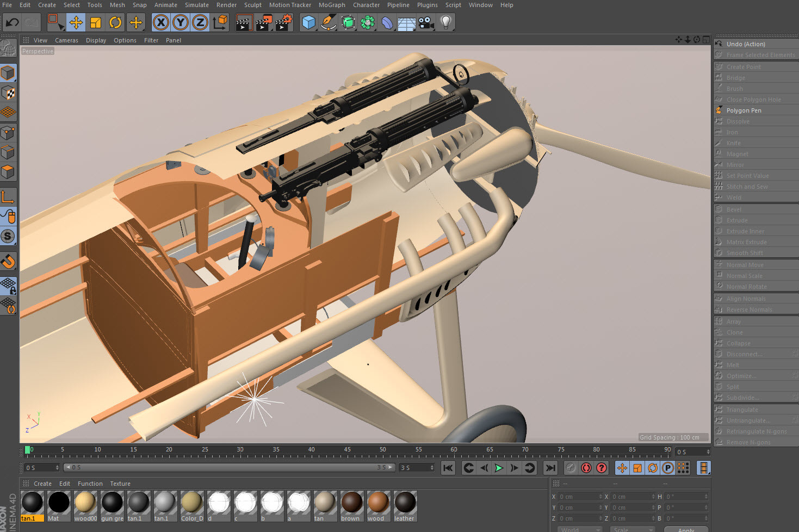Go to start of animation
The image size is (799, 532).
[x=448, y=468]
